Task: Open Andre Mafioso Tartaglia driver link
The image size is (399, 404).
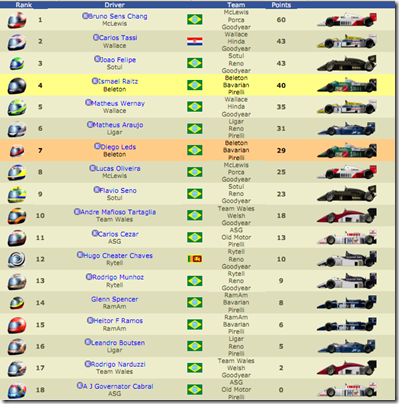Action: click(x=118, y=212)
